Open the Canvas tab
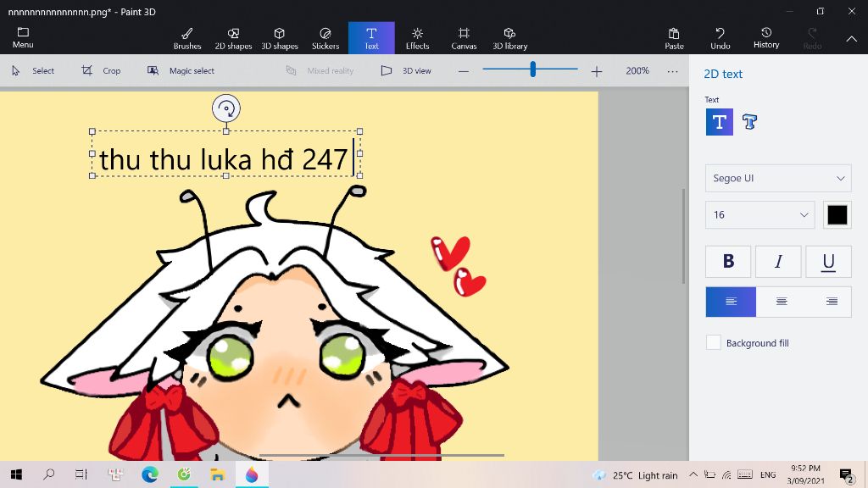The height and width of the screenshot is (488, 868). (464, 38)
